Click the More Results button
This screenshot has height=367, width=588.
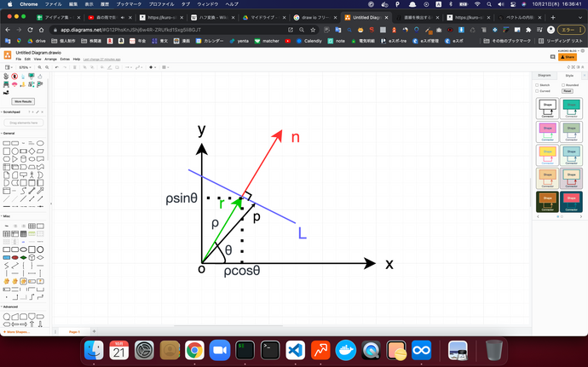[23, 101]
